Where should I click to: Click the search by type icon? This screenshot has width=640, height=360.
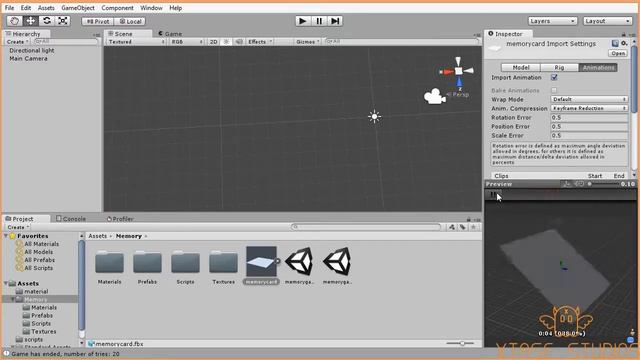(451, 227)
